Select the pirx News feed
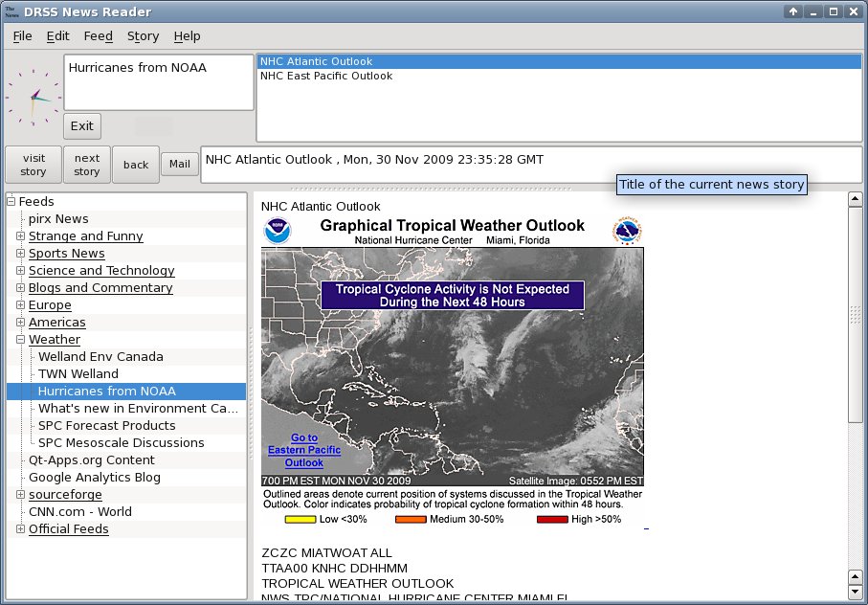Viewport: 868px width, 605px height. point(58,218)
